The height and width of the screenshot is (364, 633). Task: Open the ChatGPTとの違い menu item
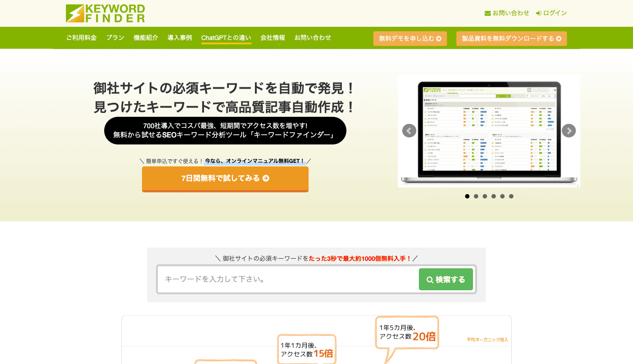coord(226,38)
